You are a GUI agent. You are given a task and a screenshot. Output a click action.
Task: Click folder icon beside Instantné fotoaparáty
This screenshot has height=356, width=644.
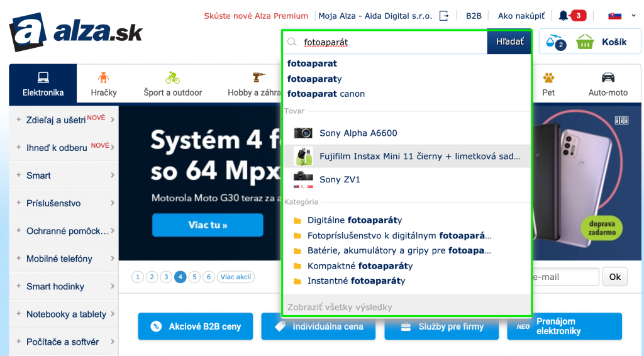coord(297,281)
